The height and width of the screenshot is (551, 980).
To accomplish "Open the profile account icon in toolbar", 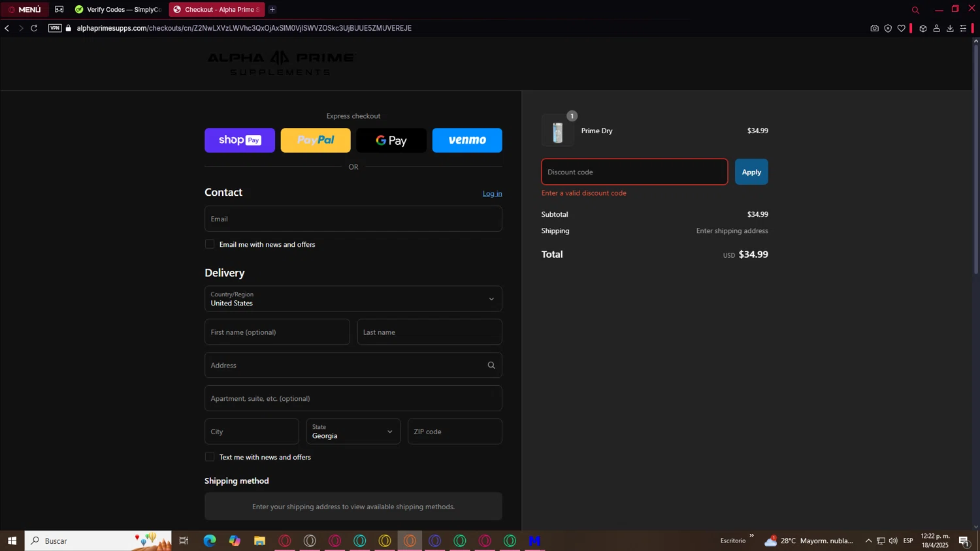I will point(937,28).
